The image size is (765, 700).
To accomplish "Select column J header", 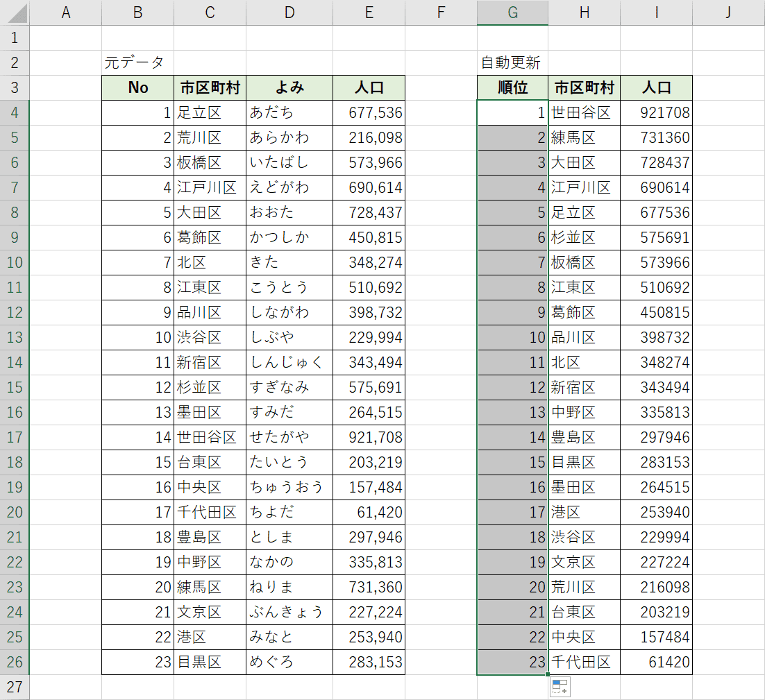I will click(728, 12).
